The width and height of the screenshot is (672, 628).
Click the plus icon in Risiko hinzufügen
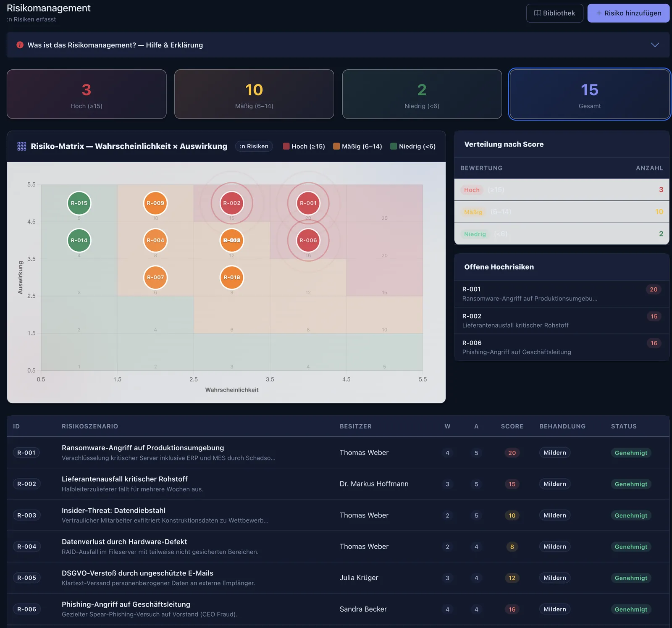click(x=599, y=13)
